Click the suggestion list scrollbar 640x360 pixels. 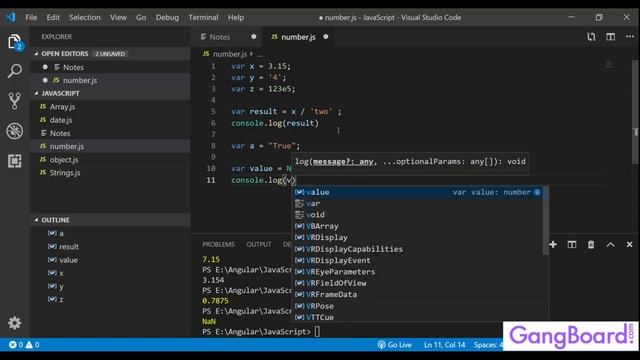coord(545,221)
